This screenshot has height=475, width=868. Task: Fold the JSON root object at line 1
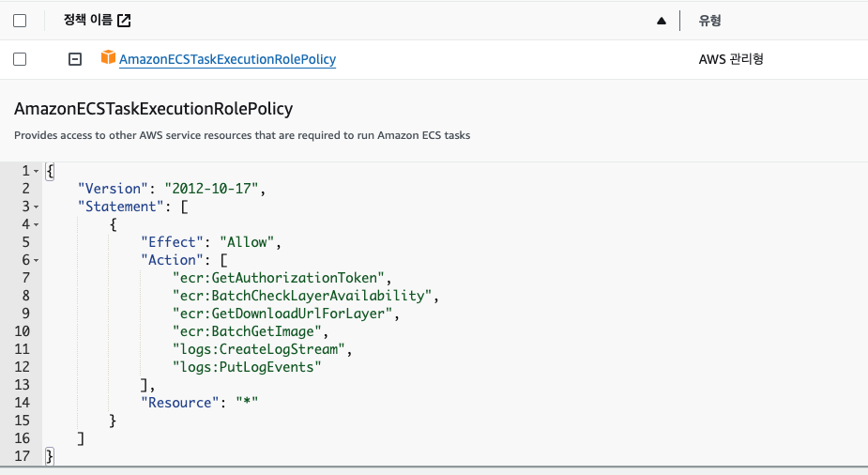[x=36, y=171]
